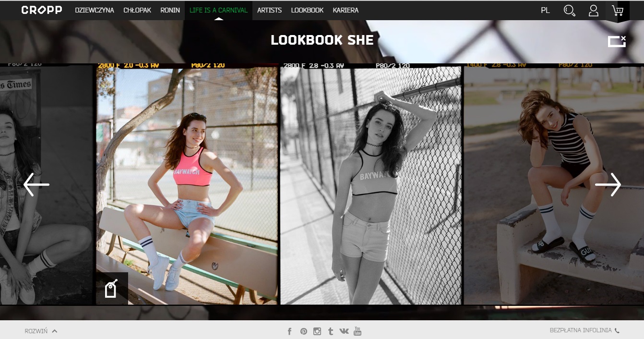Go to next lookbook photo arrow
This screenshot has width=644, height=339.
(x=608, y=184)
